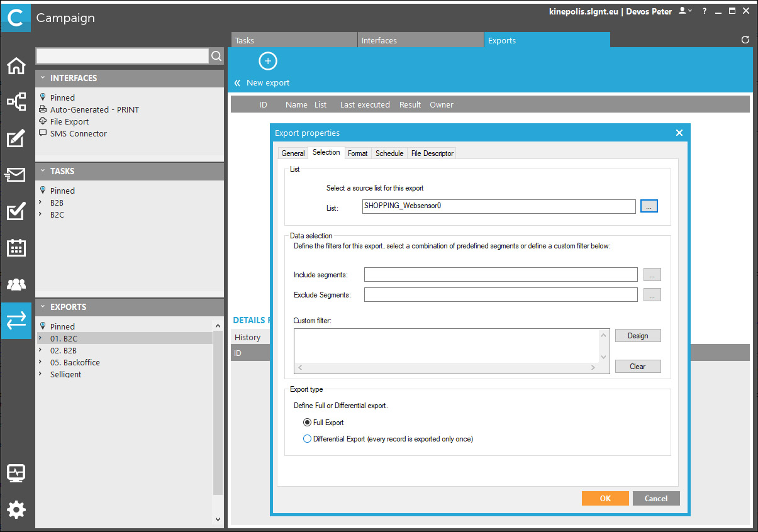The width and height of the screenshot is (758, 532).
Task: Create a new export with the plus icon
Action: (267, 61)
